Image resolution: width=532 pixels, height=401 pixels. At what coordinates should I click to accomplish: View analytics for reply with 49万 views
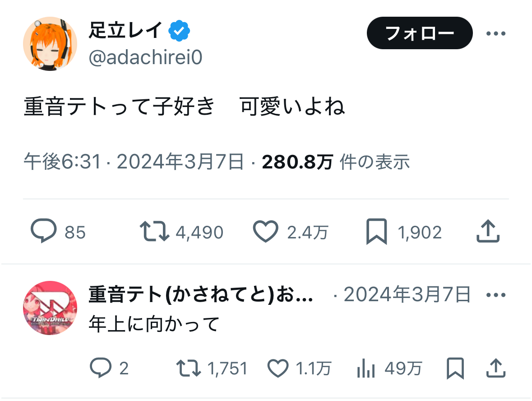coord(366,368)
